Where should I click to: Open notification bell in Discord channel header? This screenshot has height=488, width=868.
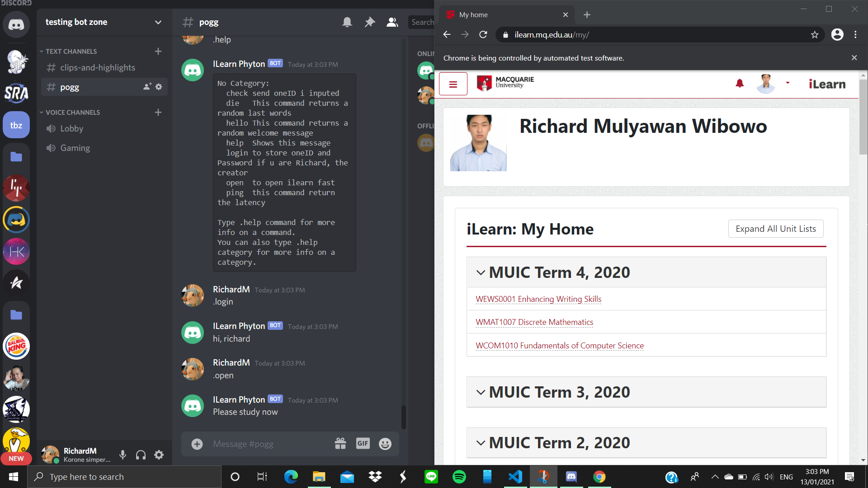coord(347,22)
